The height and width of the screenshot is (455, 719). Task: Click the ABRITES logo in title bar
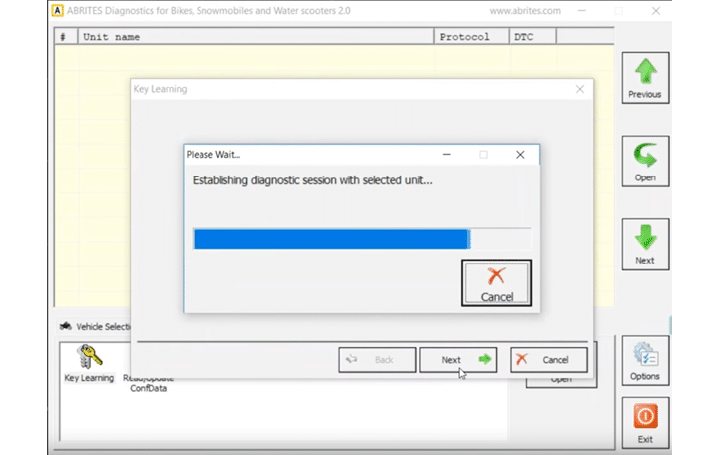point(58,11)
